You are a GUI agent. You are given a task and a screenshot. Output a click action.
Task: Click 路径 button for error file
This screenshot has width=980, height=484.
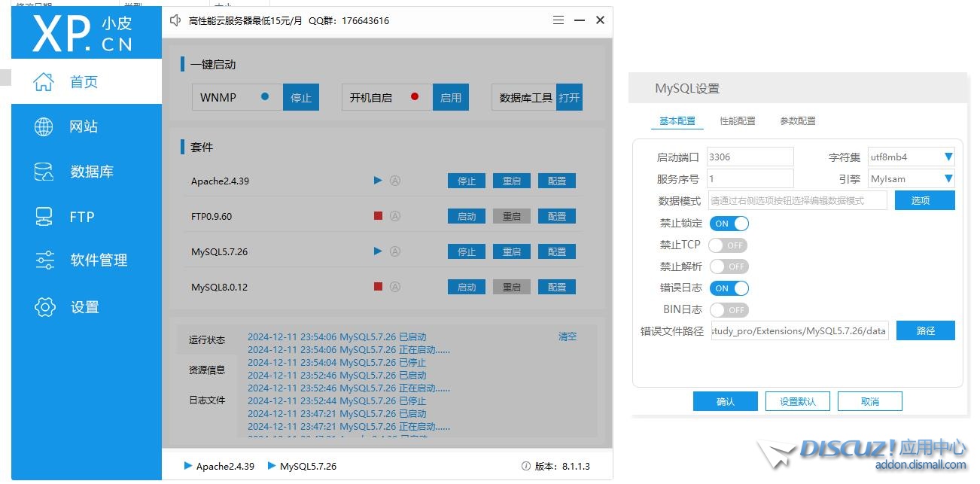coord(925,330)
